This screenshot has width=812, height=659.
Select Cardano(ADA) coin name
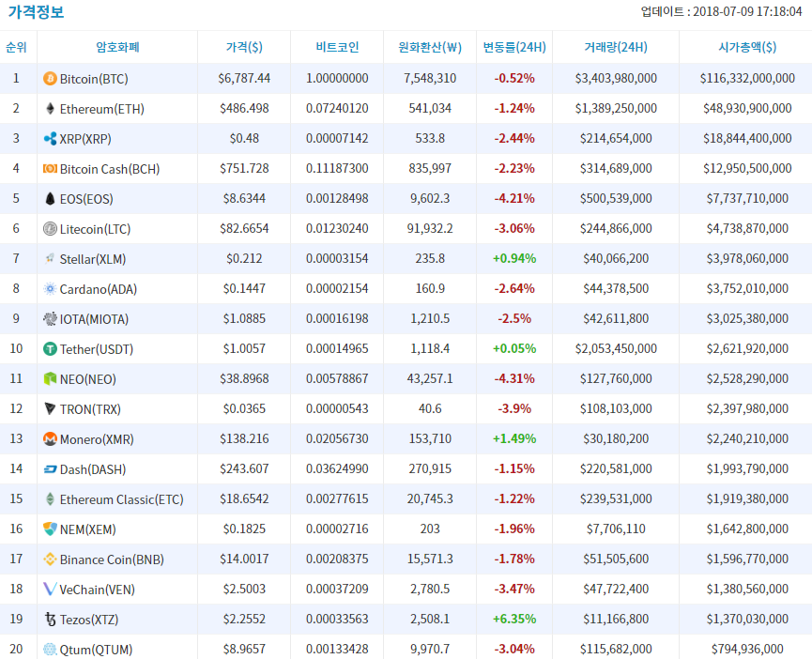[99, 289]
